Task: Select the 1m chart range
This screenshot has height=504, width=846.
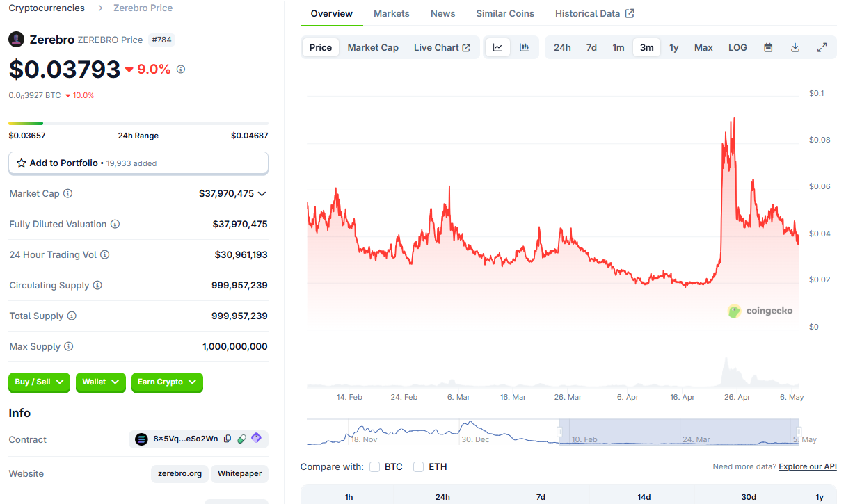Action: coord(618,47)
